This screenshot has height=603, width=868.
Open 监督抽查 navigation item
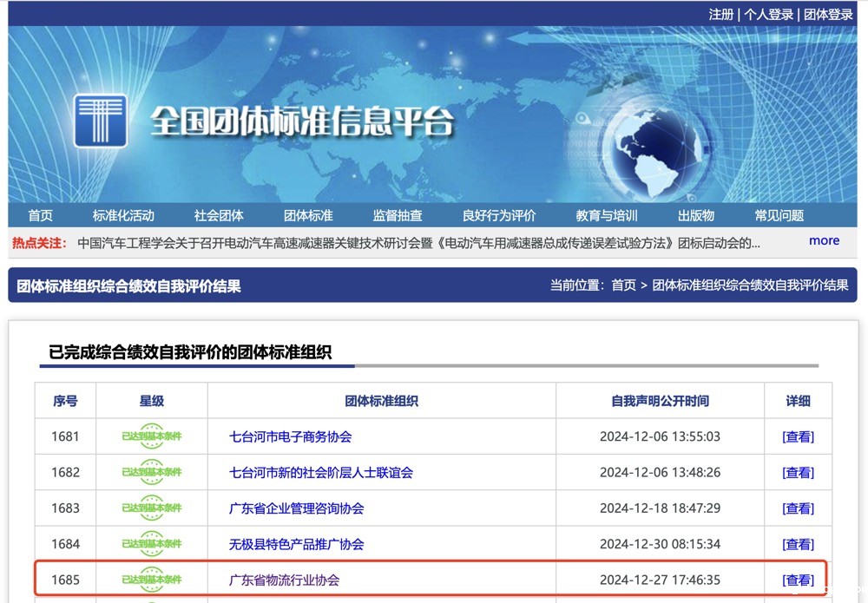tap(398, 215)
